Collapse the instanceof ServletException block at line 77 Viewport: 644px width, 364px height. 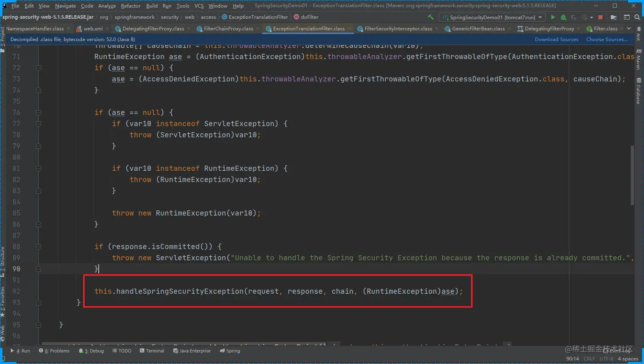point(38,123)
